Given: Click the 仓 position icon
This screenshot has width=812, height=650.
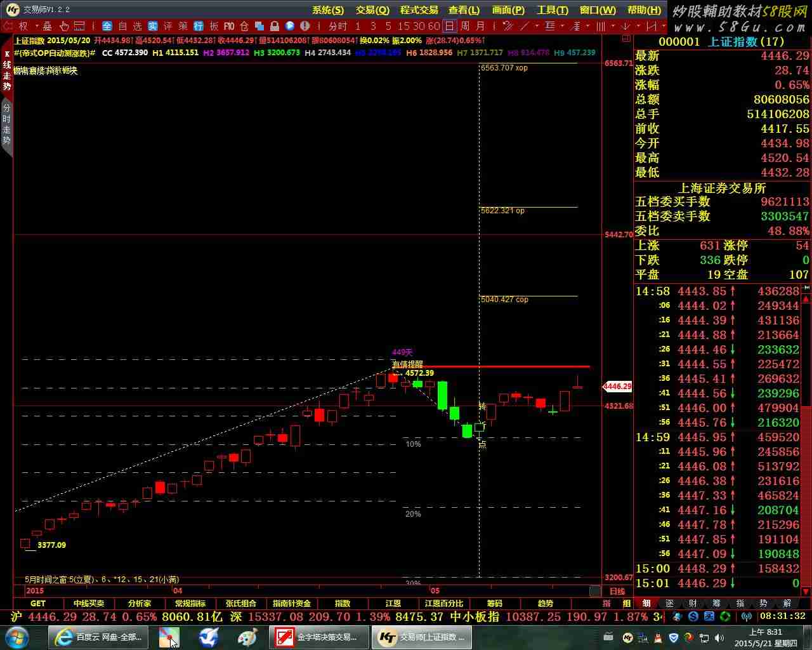Looking at the screenshot, I should (244, 26).
